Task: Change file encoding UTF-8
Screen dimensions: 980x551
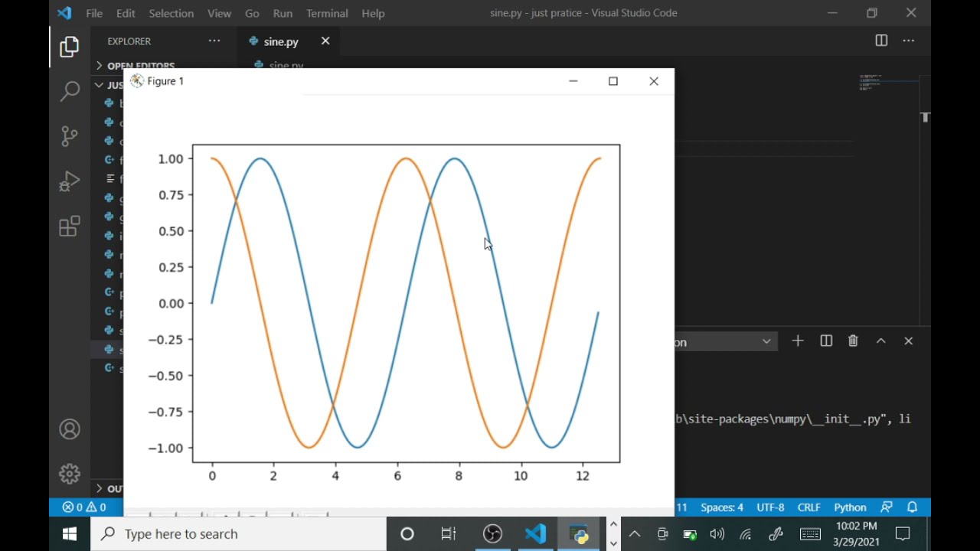Action: click(x=770, y=507)
